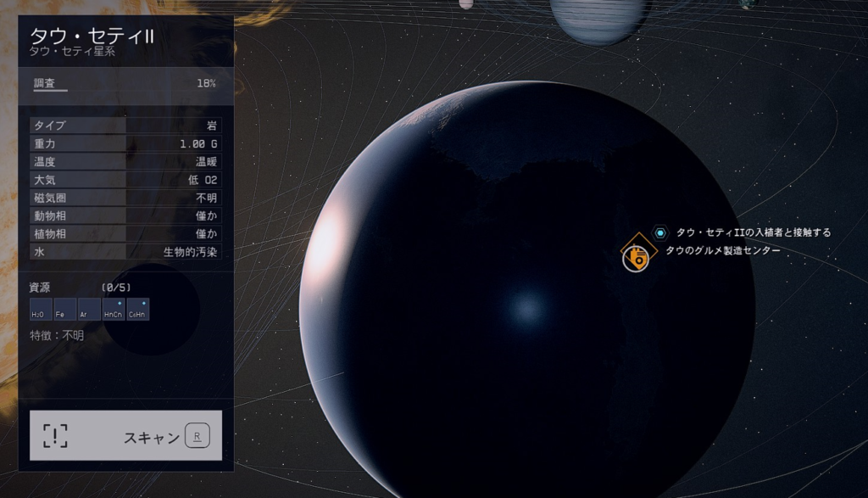This screenshot has width=868, height=498.
Task: Click the 資源 (0/5) heading
Action: tap(81, 287)
